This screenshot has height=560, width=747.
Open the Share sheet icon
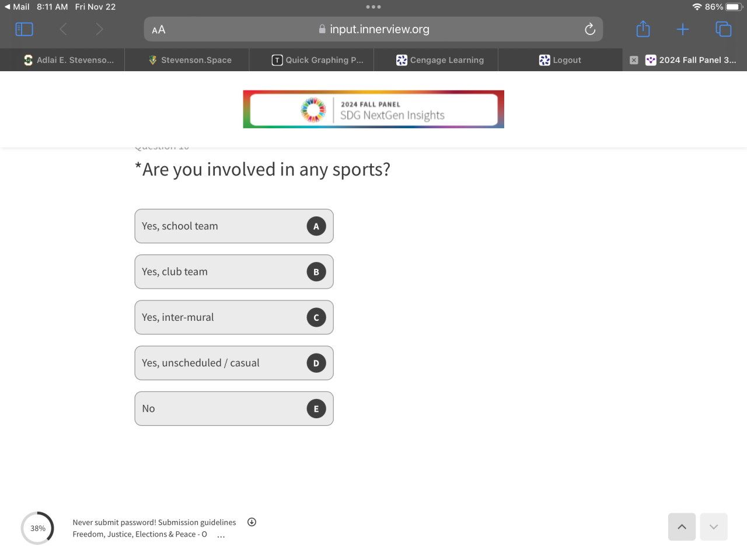[x=643, y=29]
